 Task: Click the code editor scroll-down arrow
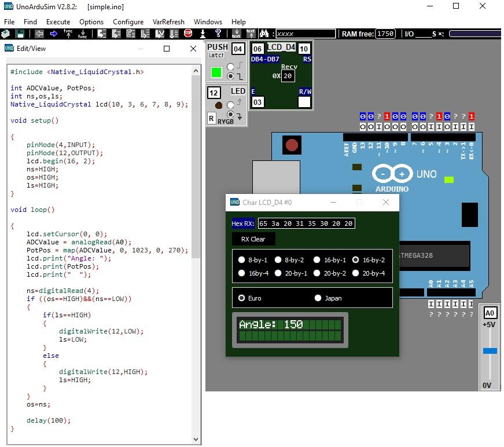196,439
